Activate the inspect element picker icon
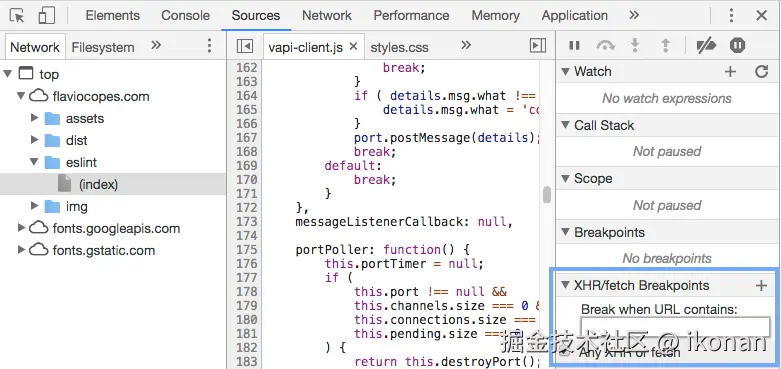The width and height of the screenshot is (781, 369). (17, 16)
